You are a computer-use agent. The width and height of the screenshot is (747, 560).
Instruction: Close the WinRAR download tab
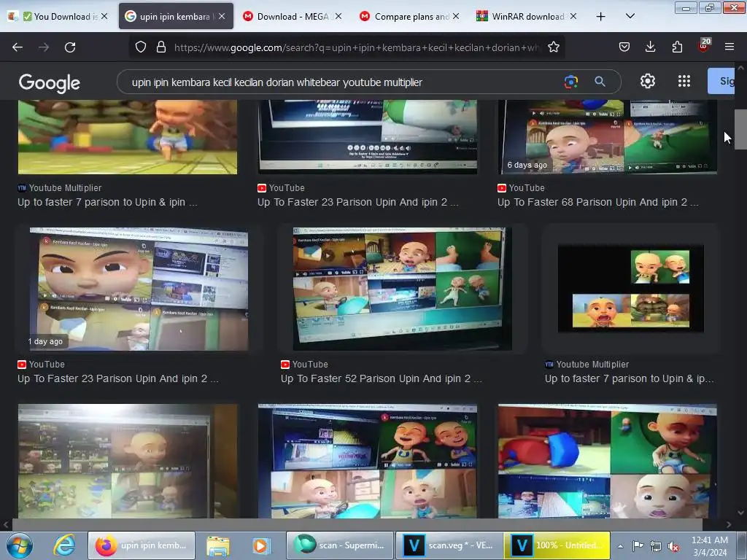[x=573, y=16]
